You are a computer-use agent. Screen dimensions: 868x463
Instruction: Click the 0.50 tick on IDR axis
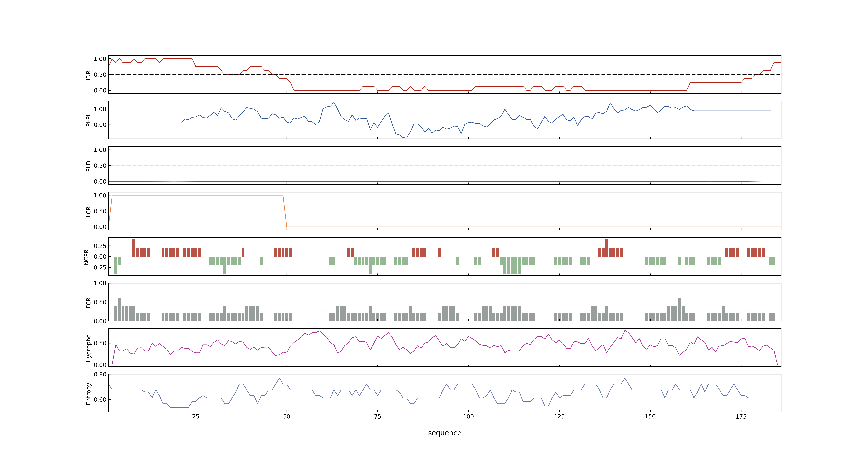pos(100,75)
